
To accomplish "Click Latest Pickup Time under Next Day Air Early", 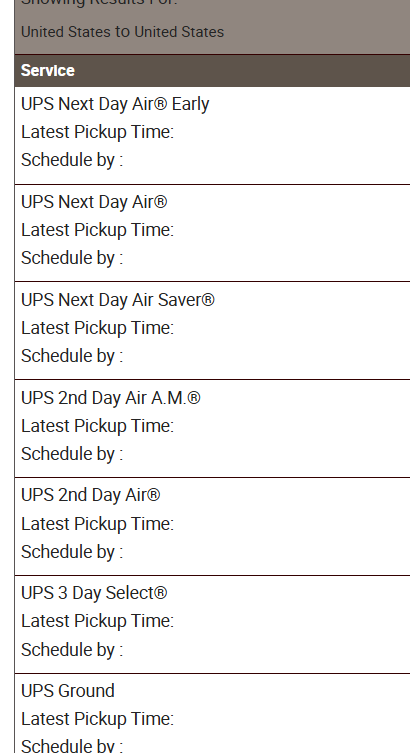I will coord(97,132).
